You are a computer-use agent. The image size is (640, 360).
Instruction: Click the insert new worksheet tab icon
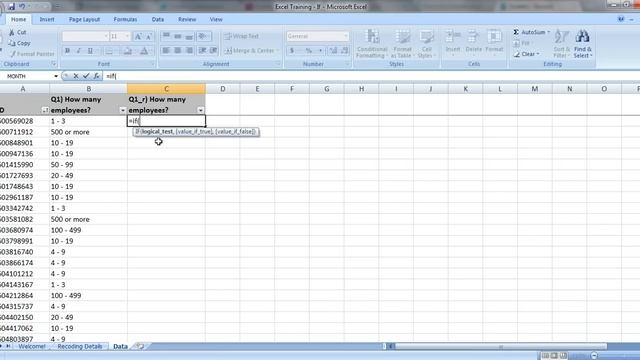point(140,346)
